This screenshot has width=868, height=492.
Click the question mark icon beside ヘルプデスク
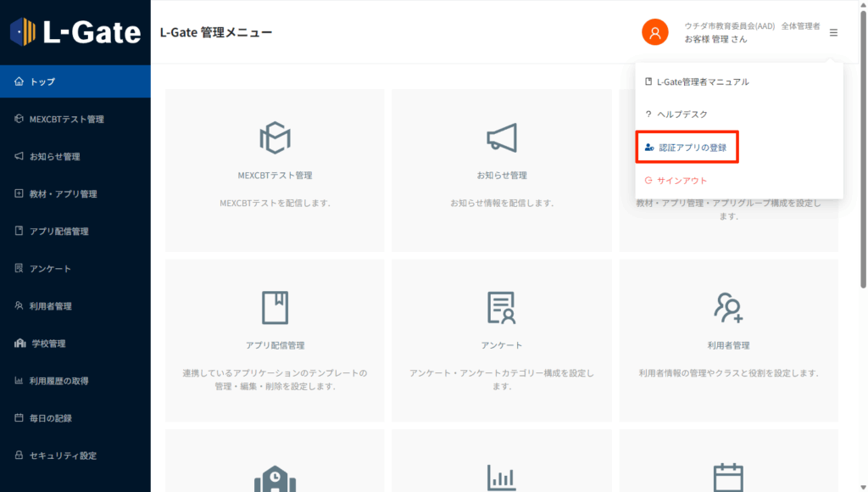(648, 115)
